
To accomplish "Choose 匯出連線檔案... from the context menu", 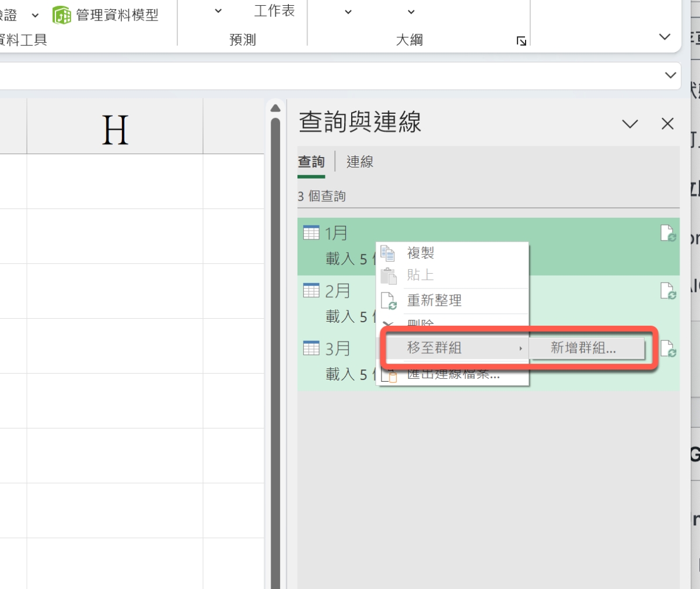I will [453, 374].
